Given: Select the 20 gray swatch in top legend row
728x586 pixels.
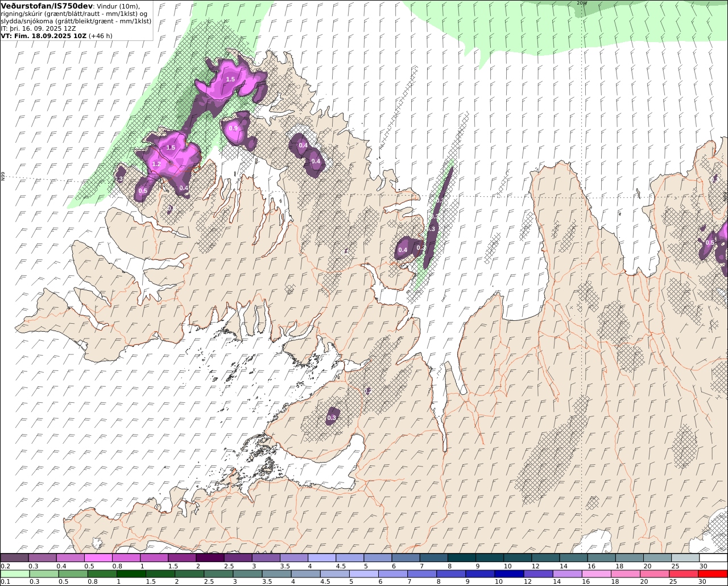Looking at the screenshot, I should pos(657,558).
